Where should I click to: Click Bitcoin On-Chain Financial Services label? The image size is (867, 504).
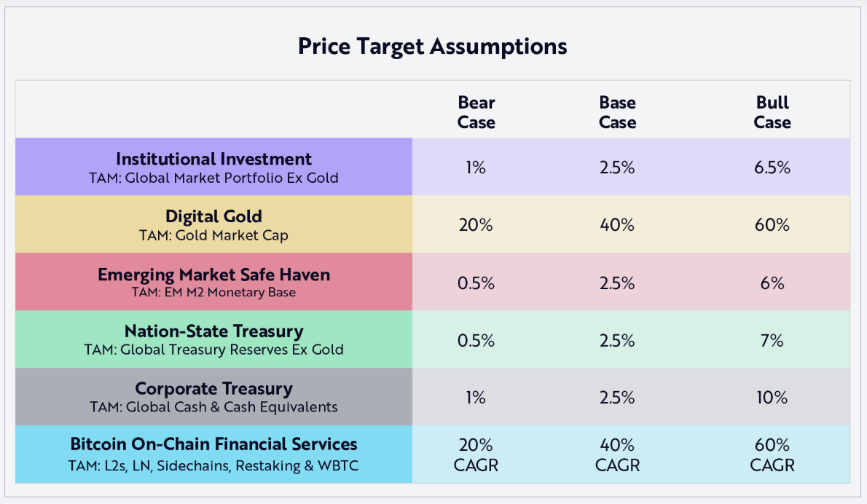pos(213,454)
